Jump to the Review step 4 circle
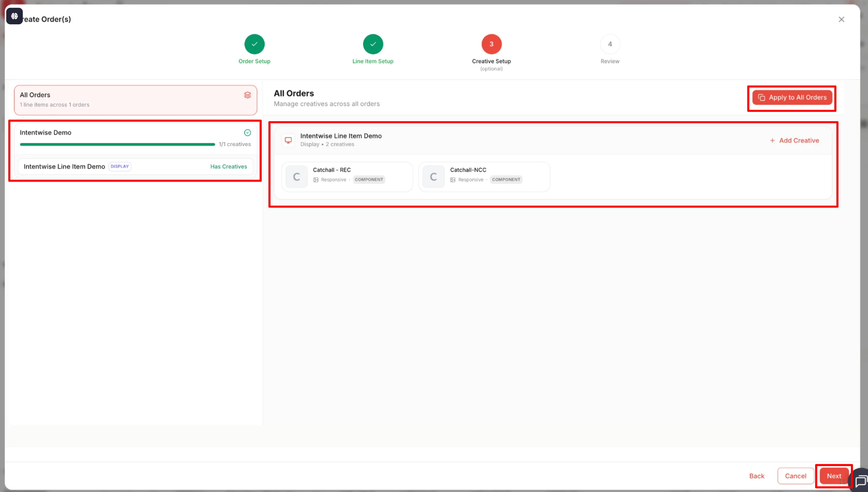Screen dimensions: 868x492 click(x=610, y=44)
